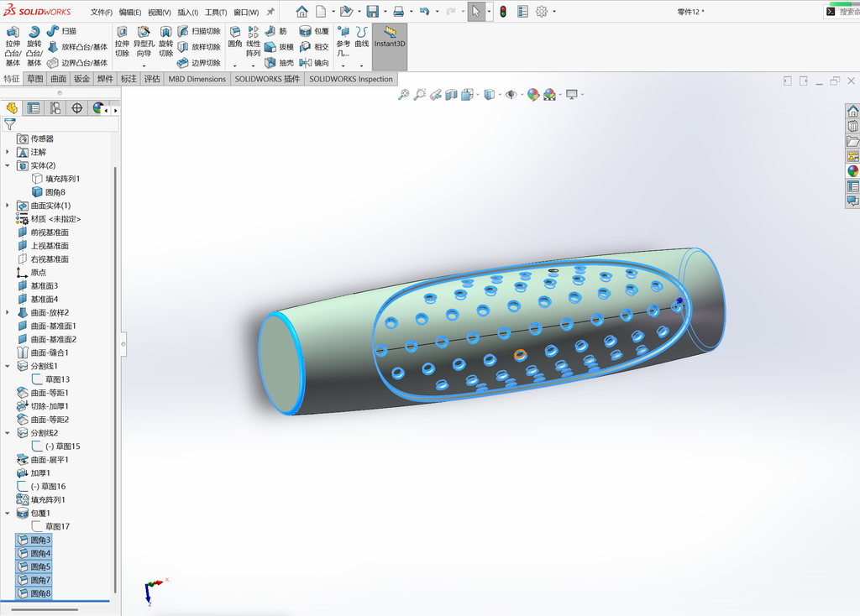Select the Fillet (圆角) tool
Viewport: 860px width, 616px height.
click(235, 37)
